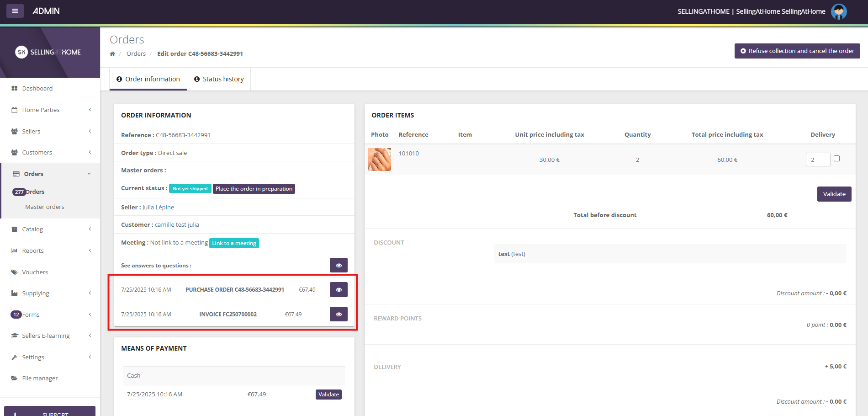Click the product photo thumbnail
The width and height of the screenshot is (868, 416).
[380, 160]
